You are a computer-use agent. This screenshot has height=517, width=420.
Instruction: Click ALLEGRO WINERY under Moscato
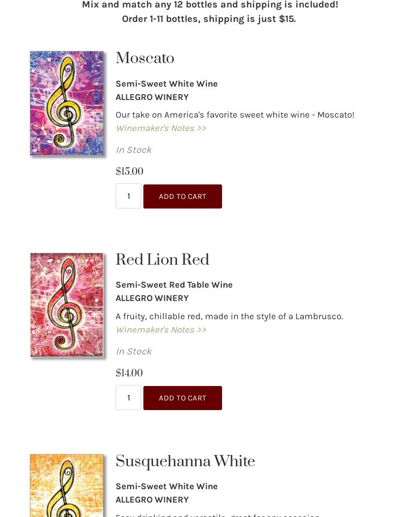click(152, 97)
